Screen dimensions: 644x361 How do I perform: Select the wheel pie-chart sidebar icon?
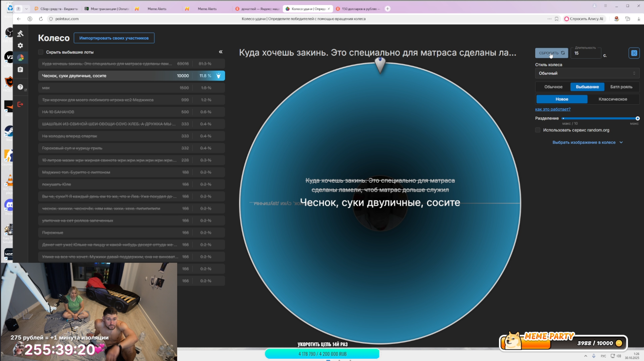[x=20, y=58]
